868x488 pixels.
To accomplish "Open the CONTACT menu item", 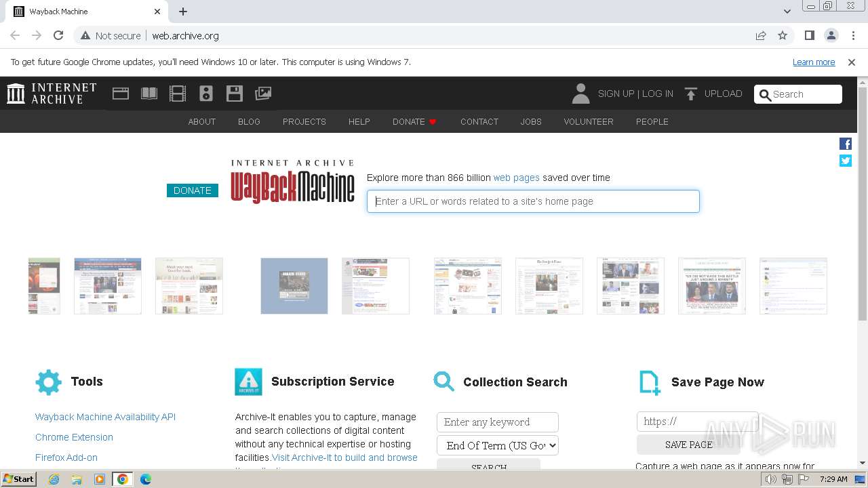I will click(479, 122).
